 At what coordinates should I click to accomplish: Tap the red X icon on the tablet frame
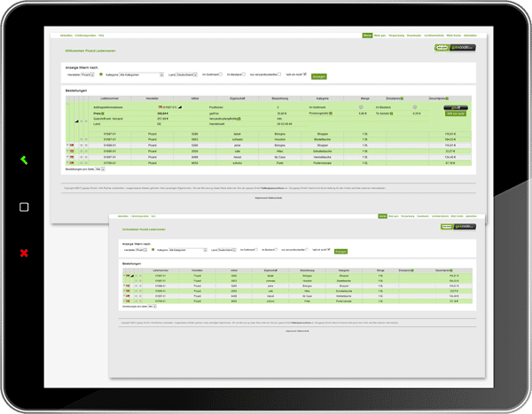[x=24, y=254]
